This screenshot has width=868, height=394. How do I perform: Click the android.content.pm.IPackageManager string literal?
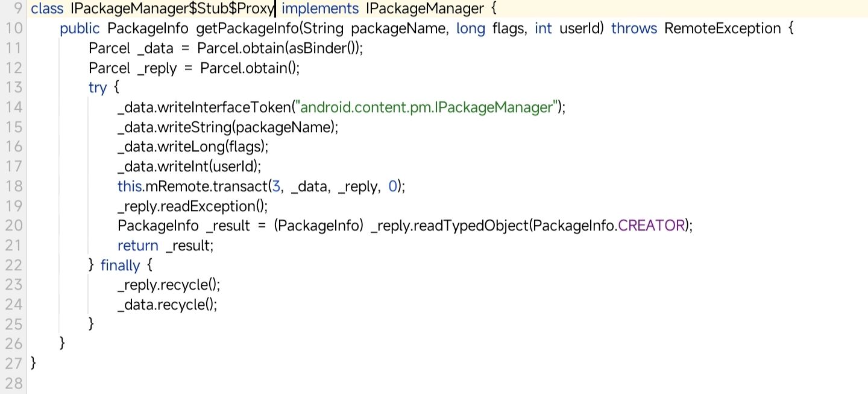(427, 107)
